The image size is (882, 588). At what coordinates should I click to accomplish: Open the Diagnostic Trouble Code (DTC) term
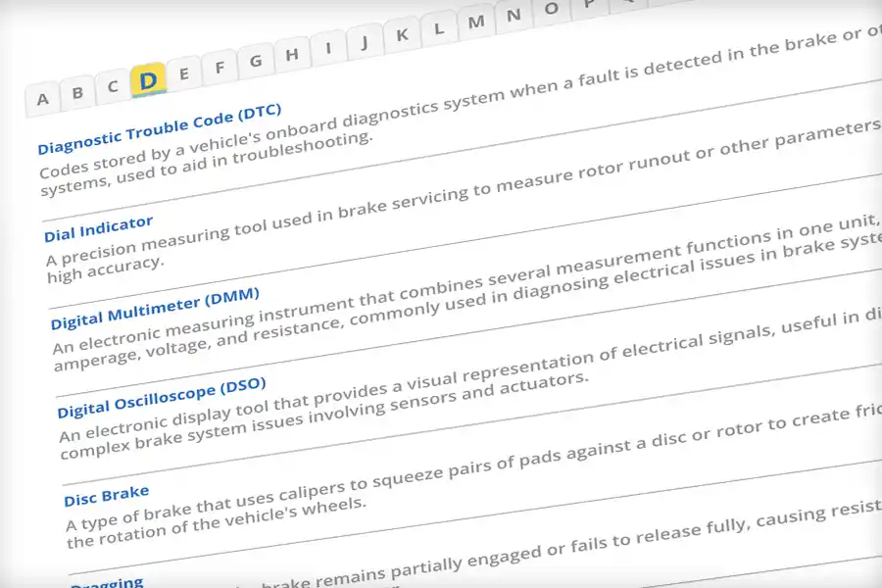[159, 128]
